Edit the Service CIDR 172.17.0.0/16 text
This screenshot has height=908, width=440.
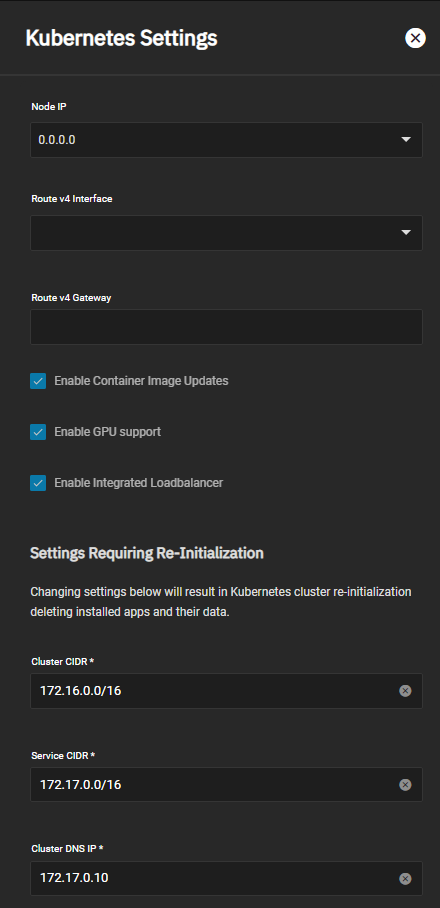(80, 785)
